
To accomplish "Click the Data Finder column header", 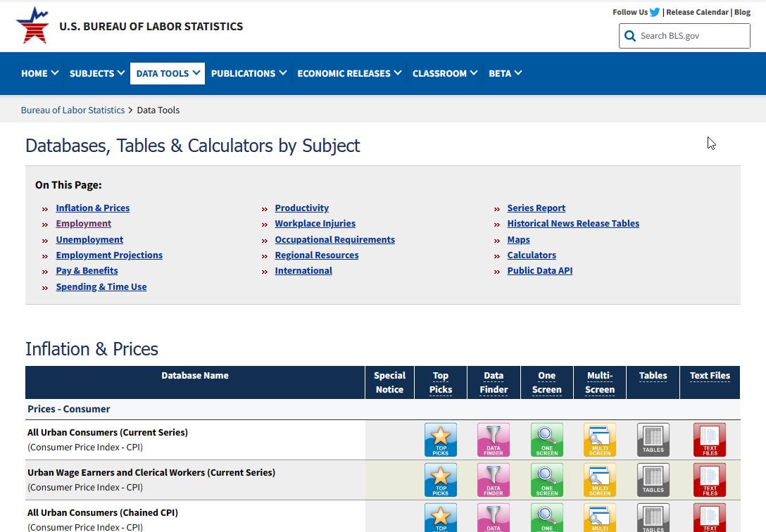I will point(494,383).
